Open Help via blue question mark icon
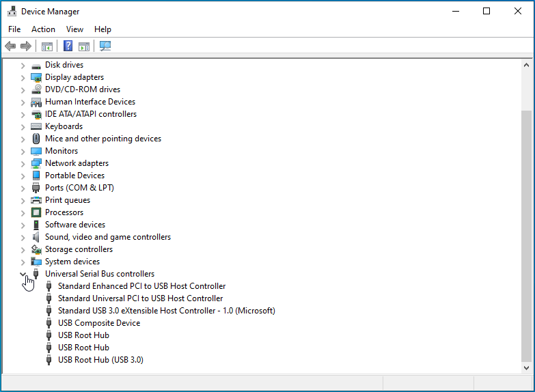The width and height of the screenshot is (535, 392). point(68,46)
